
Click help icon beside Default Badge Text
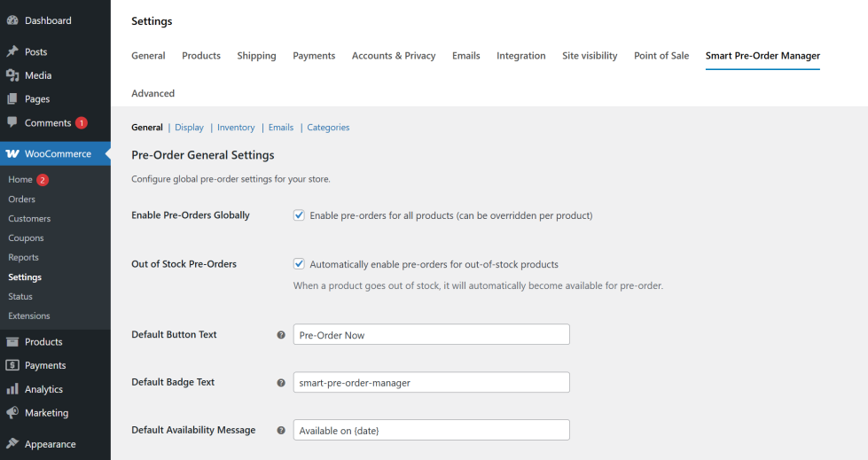click(x=281, y=383)
